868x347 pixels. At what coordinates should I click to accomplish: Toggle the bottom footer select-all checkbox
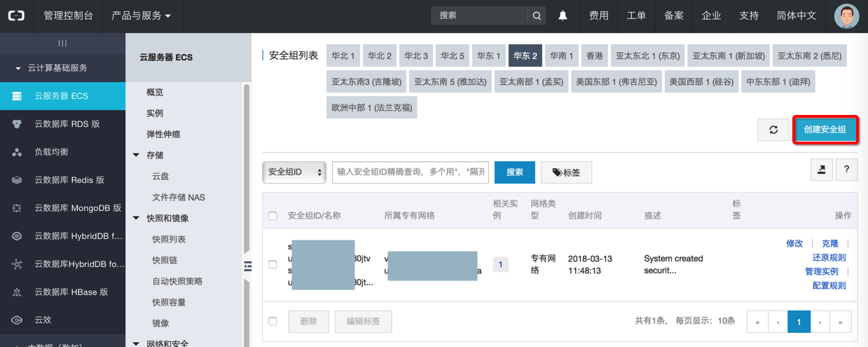click(273, 321)
